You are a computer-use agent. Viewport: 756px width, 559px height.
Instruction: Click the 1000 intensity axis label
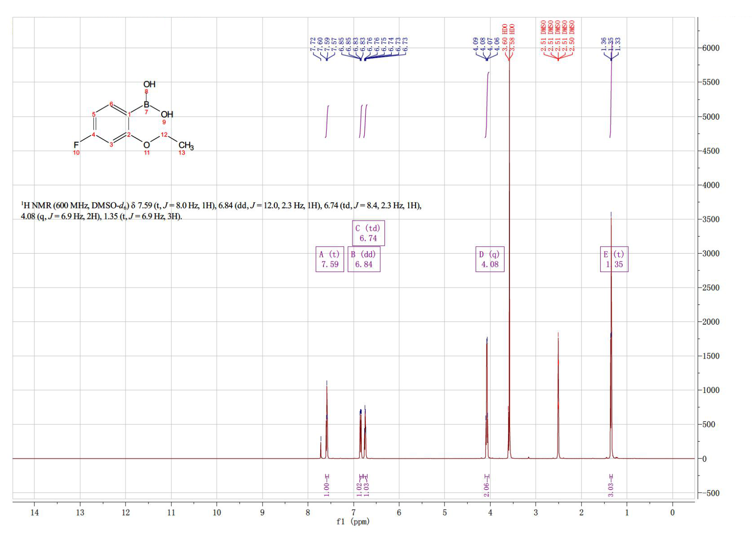click(x=710, y=390)
